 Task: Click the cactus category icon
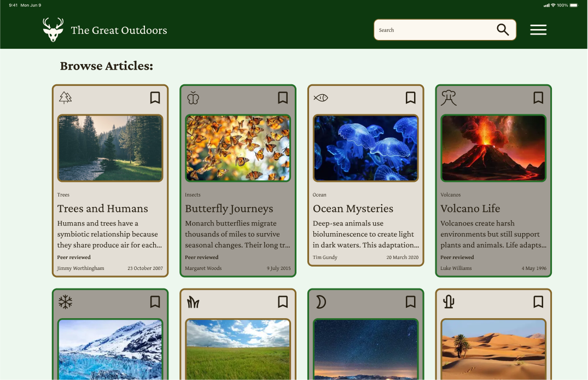point(449,302)
